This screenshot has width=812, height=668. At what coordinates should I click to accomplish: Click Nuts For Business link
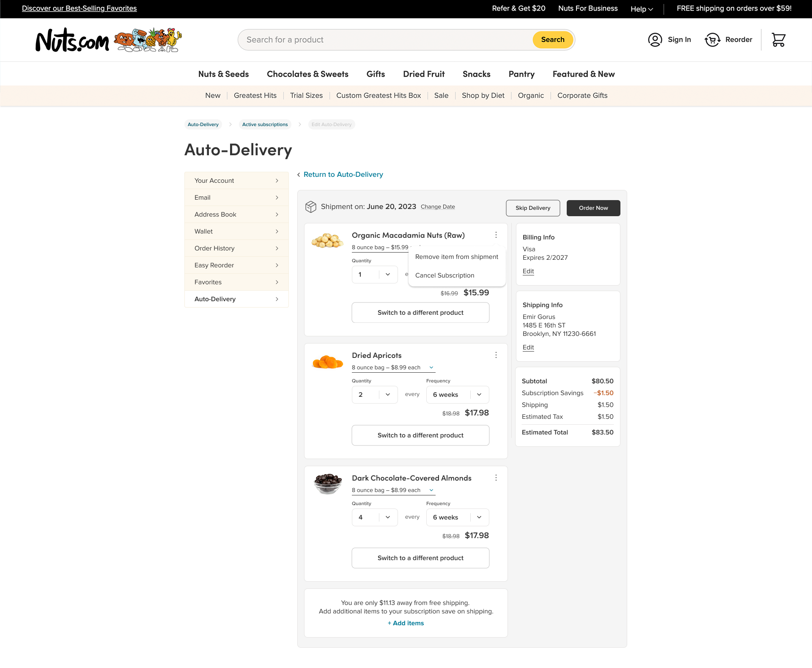(x=588, y=8)
